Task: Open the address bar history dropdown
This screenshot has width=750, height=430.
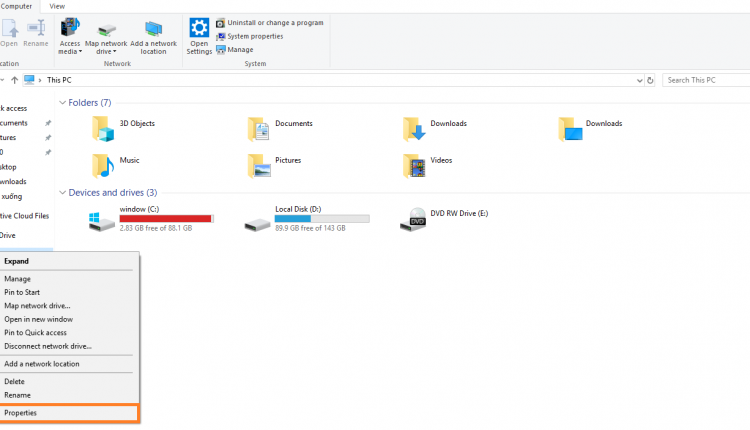Action: [640, 81]
